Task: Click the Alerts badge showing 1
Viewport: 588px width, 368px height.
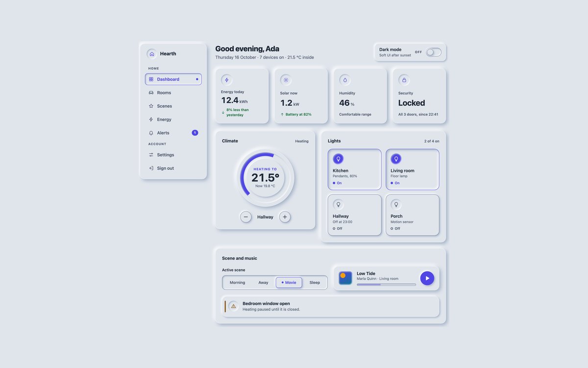Action: [195, 133]
